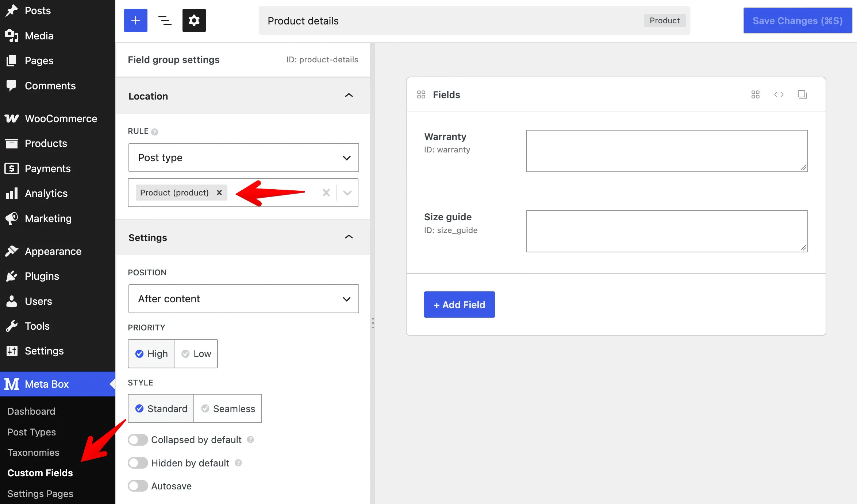Open Settings Pages submenu item
857x504 pixels.
point(40,494)
